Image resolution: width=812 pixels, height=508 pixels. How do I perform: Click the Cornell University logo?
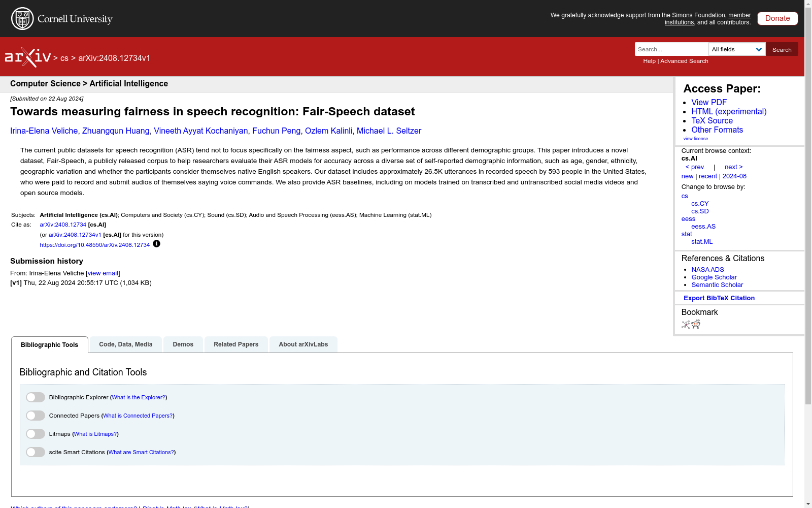point(62,19)
